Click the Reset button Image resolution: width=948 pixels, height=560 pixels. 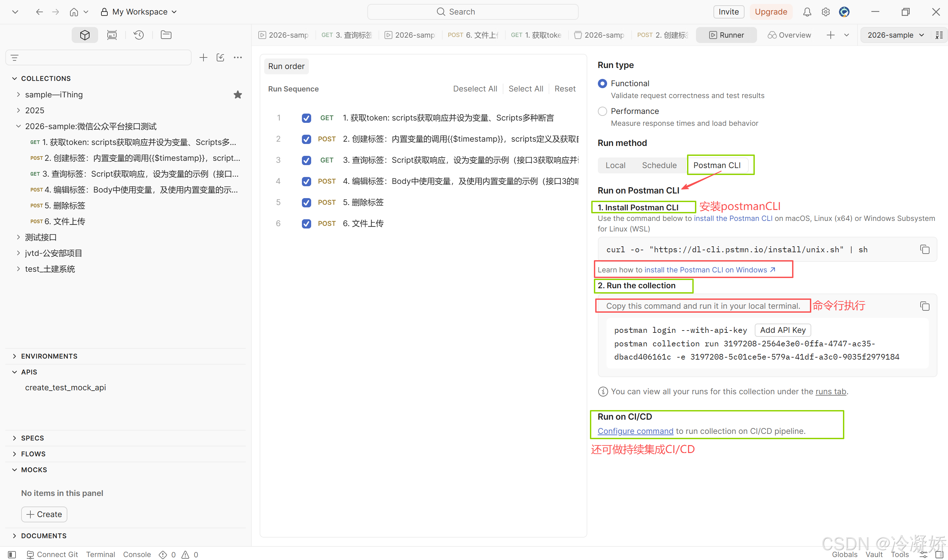(x=565, y=89)
